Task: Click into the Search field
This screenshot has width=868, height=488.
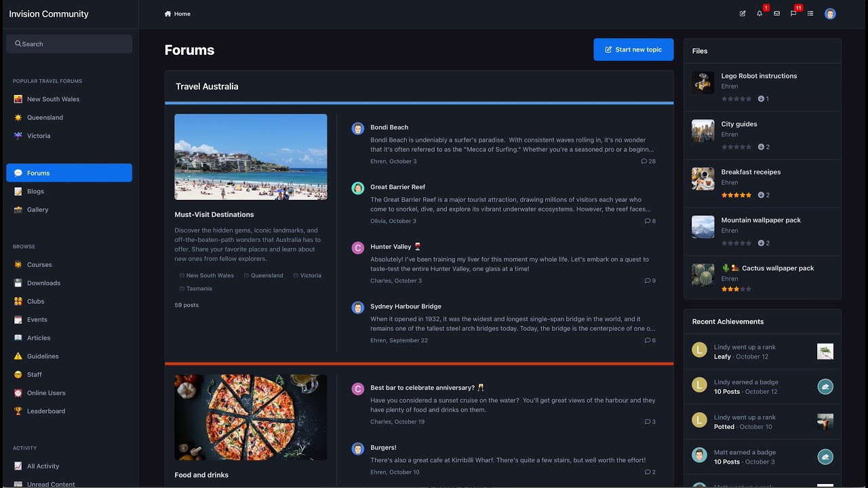Action: click(x=69, y=44)
